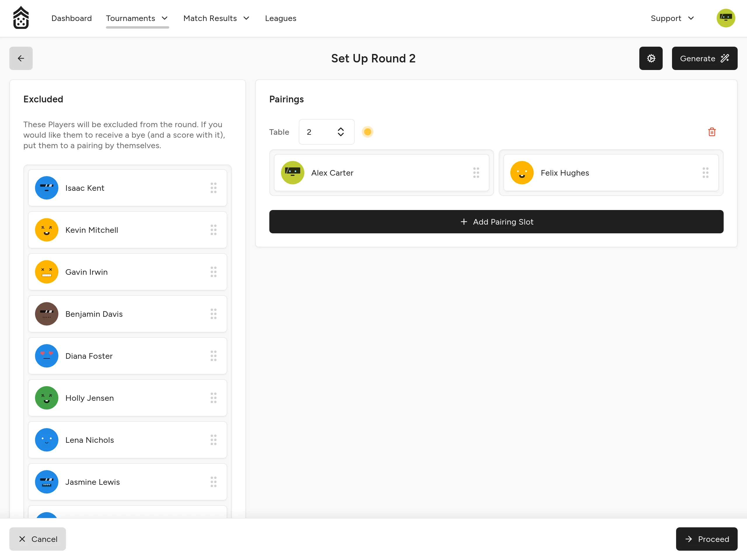Click Lena Nichols's drag handle
747x560 pixels.
[213, 440]
